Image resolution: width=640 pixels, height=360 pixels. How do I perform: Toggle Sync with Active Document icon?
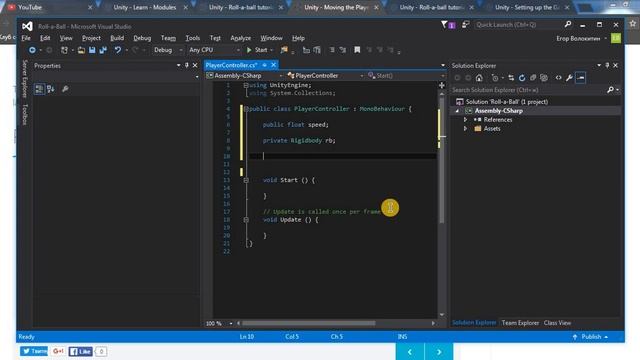point(511,78)
